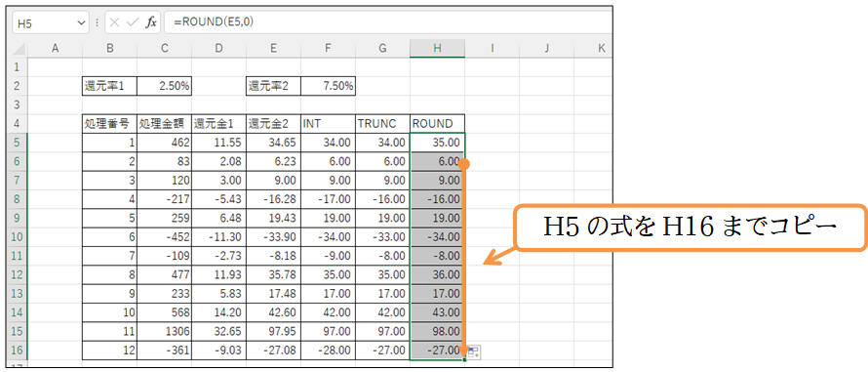Viewport: 868px width, 372px height.
Task: Click the 処理番号 header cell
Action: click(x=109, y=124)
